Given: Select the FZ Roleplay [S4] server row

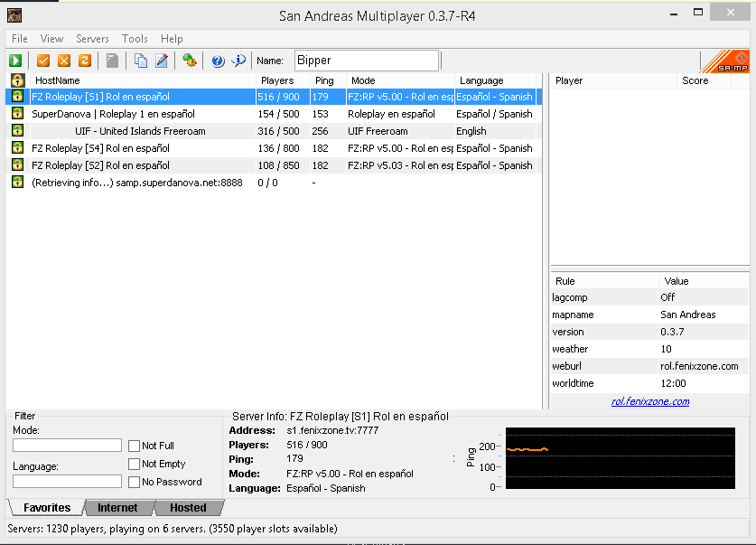Looking at the screenshot, I should click(274, 148).
